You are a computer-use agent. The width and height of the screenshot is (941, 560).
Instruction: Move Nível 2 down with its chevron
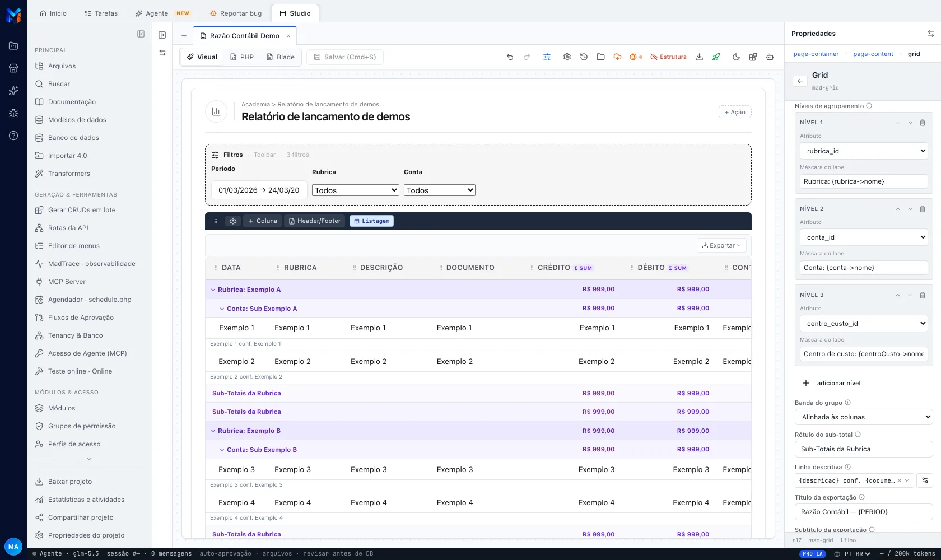tap(910, 209)
